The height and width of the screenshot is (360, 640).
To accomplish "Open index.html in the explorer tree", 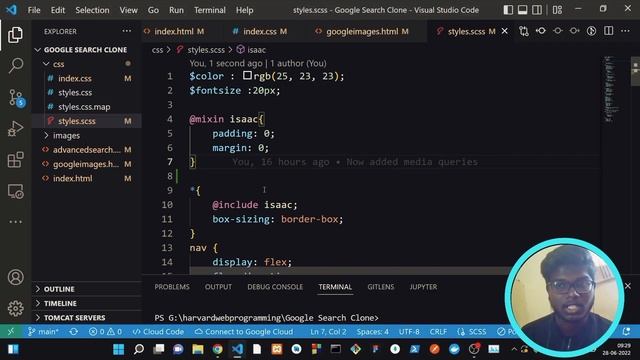I will click(73, 178).
